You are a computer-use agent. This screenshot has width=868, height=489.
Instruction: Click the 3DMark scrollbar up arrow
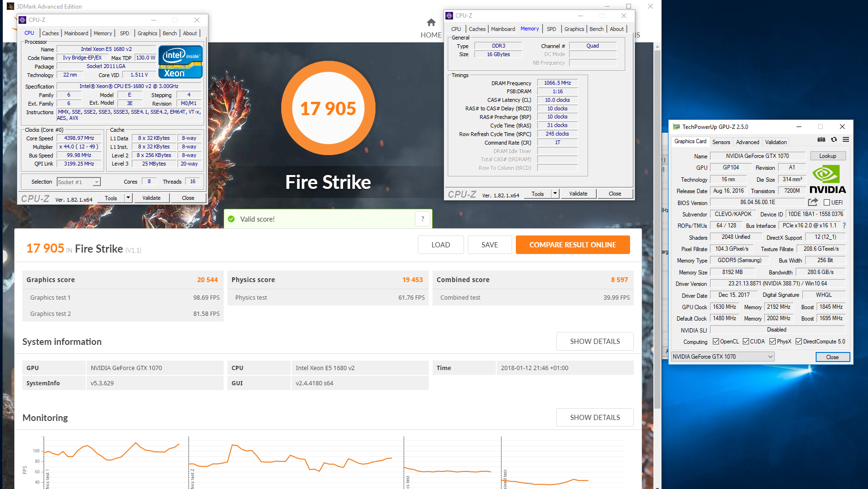tap(657, 47)
